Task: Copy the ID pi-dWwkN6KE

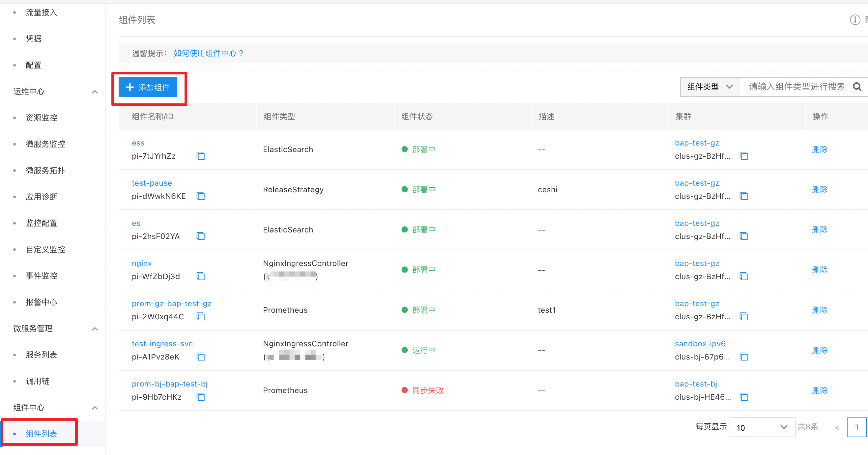Action: point(200,196)
